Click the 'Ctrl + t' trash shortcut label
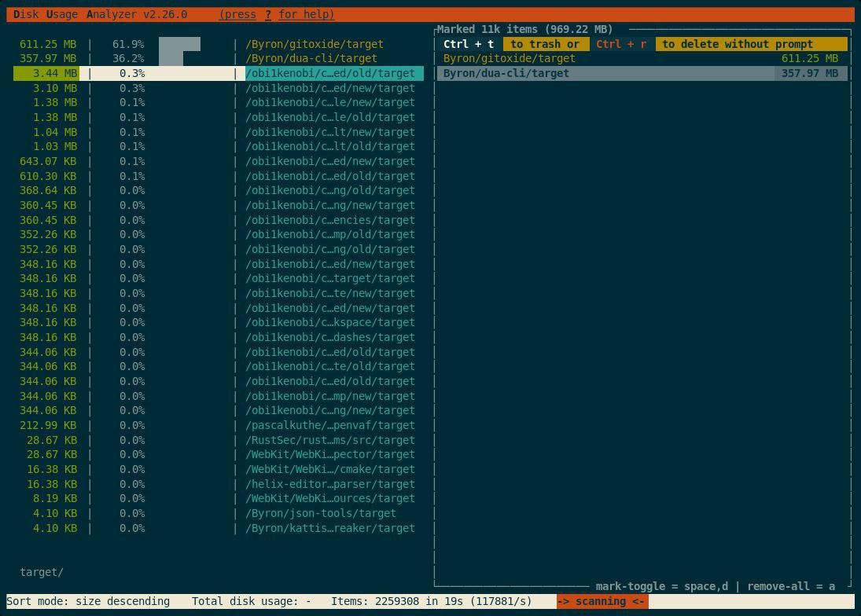Image resolution: width=861 pixels, height=616 pixels. 469,44
